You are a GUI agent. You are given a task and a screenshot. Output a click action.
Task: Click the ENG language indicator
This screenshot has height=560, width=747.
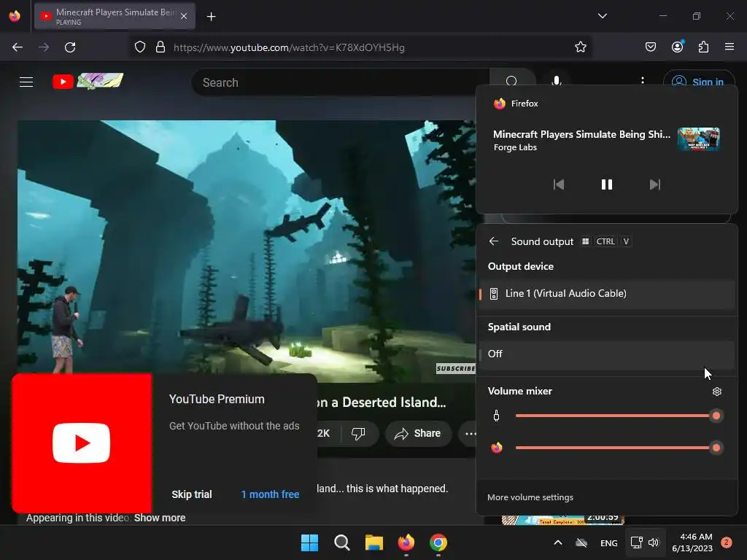tap(609, 543)
